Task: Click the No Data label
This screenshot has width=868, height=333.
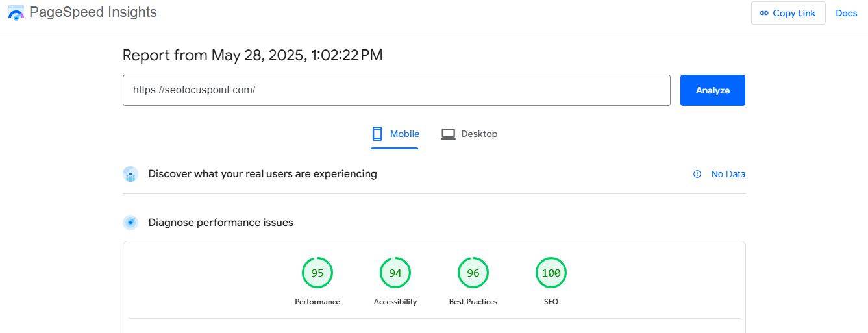Action: (x=728, y=174)
